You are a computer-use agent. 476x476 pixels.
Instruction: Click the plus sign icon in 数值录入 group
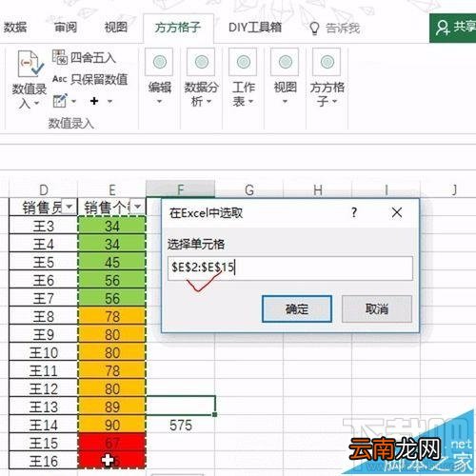click(94, 101)
